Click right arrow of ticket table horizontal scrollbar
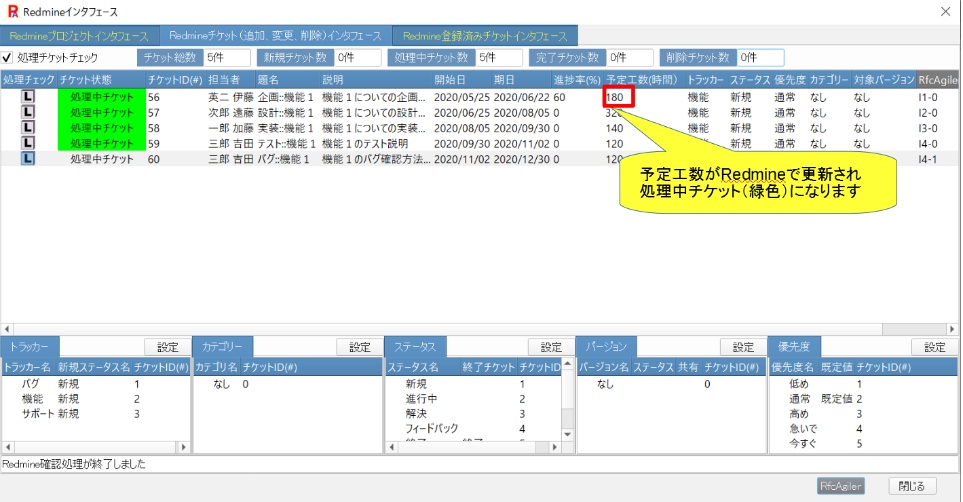The width and height of the screenshot is (963, 502). point(952,329)
